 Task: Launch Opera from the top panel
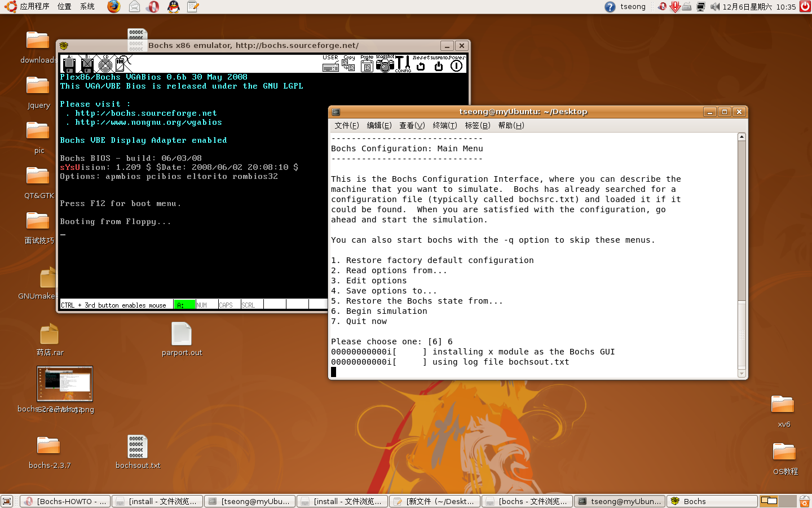coord(153,7)
